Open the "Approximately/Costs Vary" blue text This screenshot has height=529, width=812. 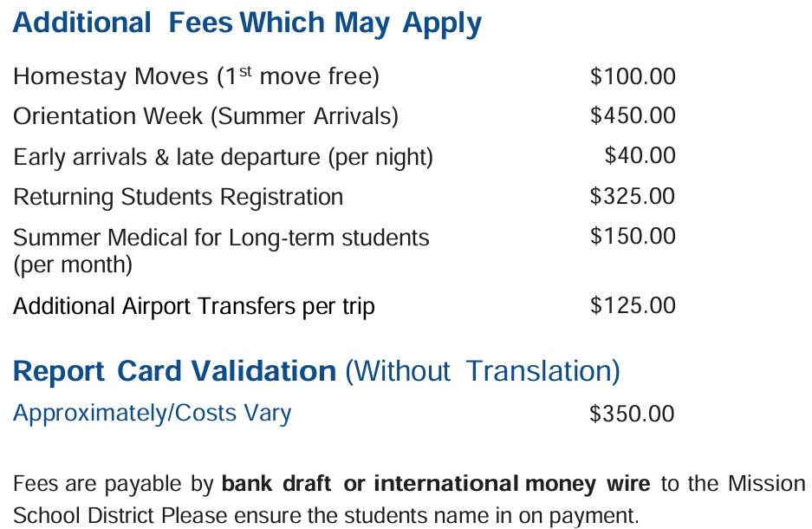(152, 413)
